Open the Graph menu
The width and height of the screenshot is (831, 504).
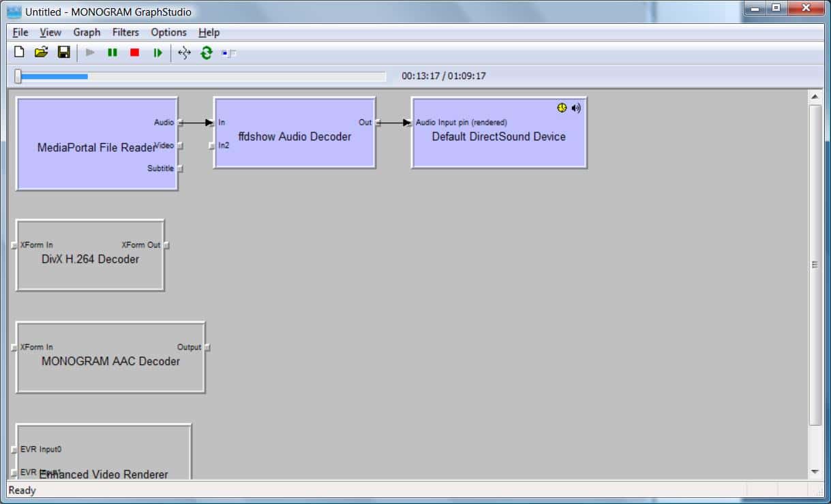click(x=87, y=32)
